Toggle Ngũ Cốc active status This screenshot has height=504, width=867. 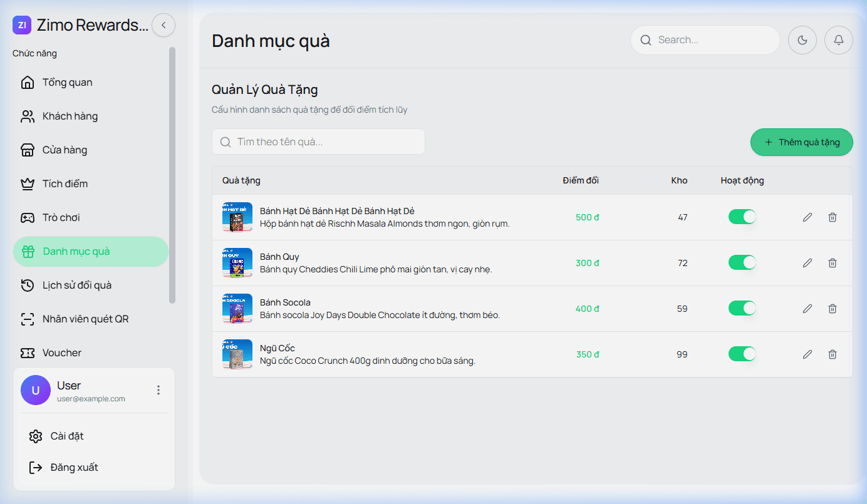(x=742, y=354)
